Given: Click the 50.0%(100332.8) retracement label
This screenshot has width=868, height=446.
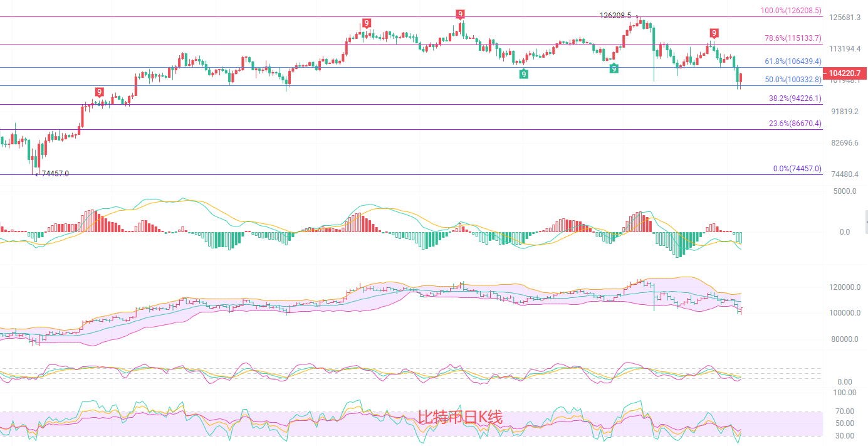Looking at the screenshot, I should click(x=792, y=80).
